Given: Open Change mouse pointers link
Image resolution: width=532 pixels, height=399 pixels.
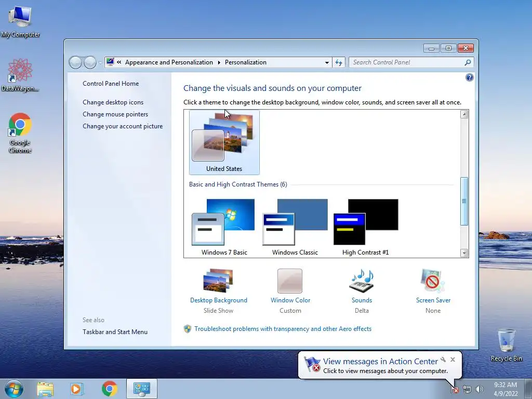Looking at the screenshot, I should coord(115,114).
